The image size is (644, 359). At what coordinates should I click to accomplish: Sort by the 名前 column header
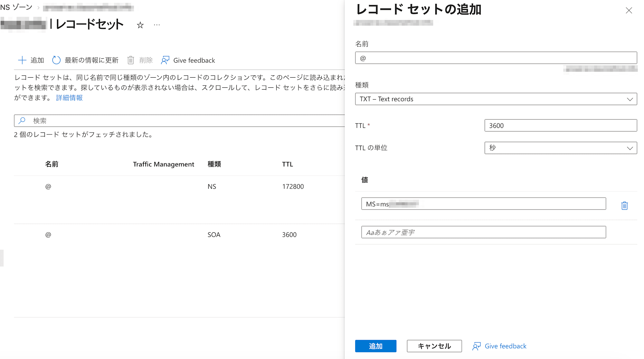click(52, 164)
